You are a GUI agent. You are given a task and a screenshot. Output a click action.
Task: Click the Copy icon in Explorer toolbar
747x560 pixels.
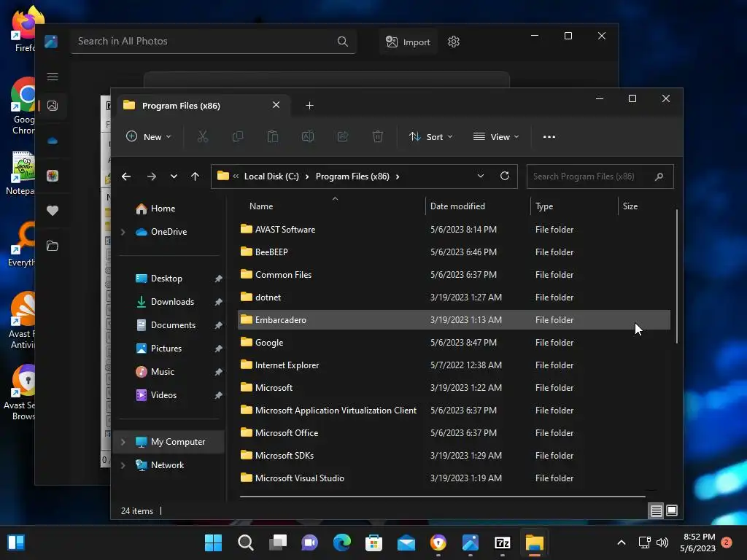237,136
